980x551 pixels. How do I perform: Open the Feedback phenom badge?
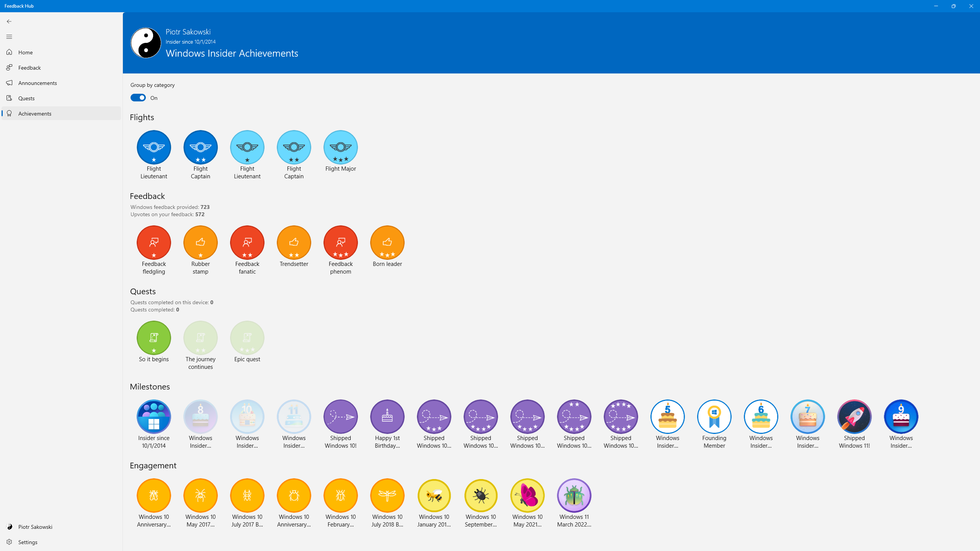pos(340,243)
